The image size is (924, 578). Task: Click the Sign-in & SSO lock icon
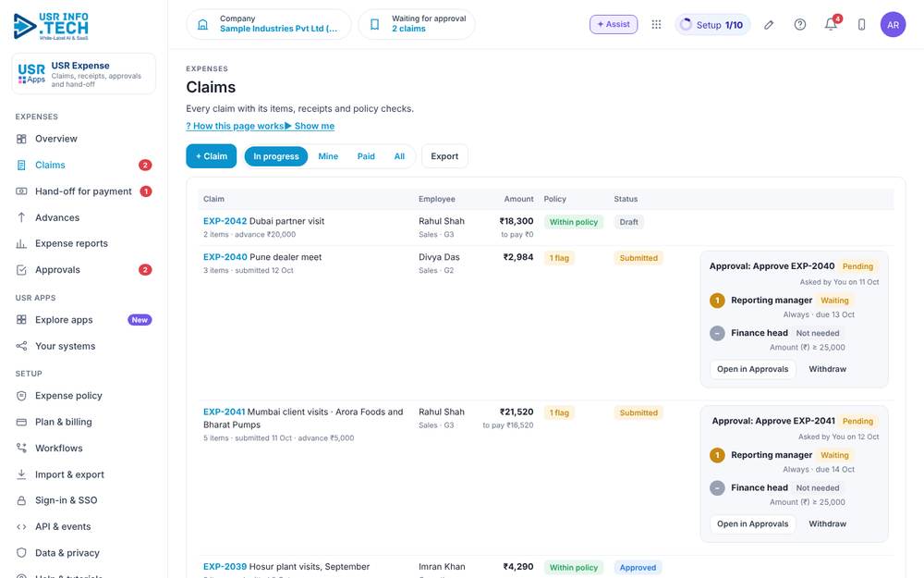(x=21, y=500)
